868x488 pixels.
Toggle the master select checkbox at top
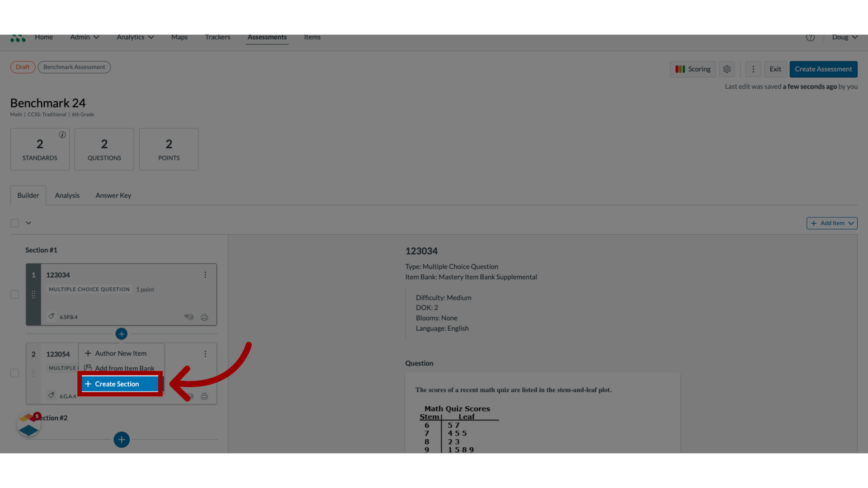[x=15, y=223]
